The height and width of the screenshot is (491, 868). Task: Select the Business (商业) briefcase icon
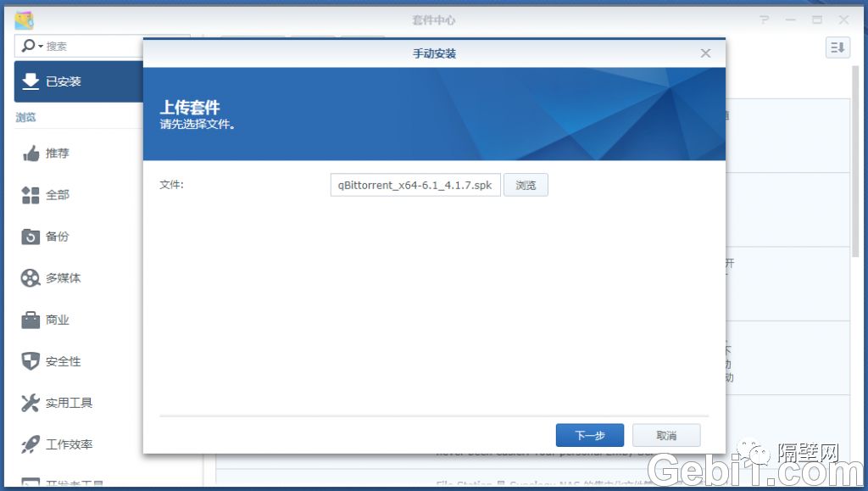31,320
